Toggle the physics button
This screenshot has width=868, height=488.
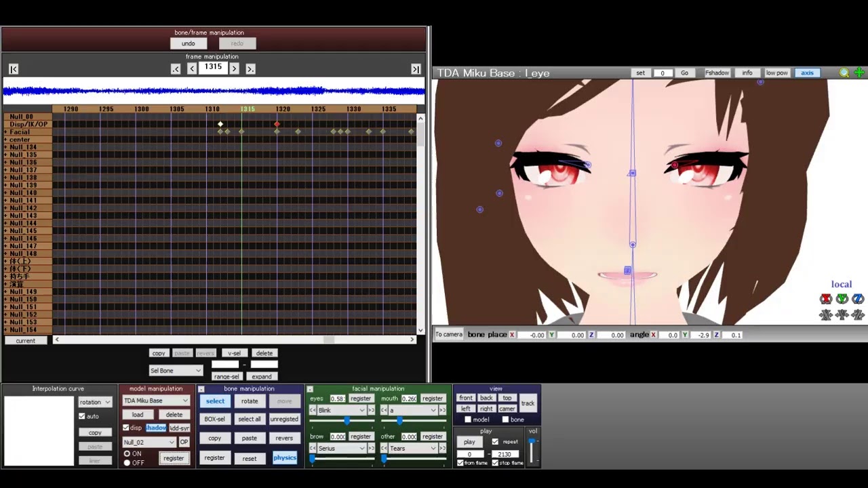click(x=285, y=458)
